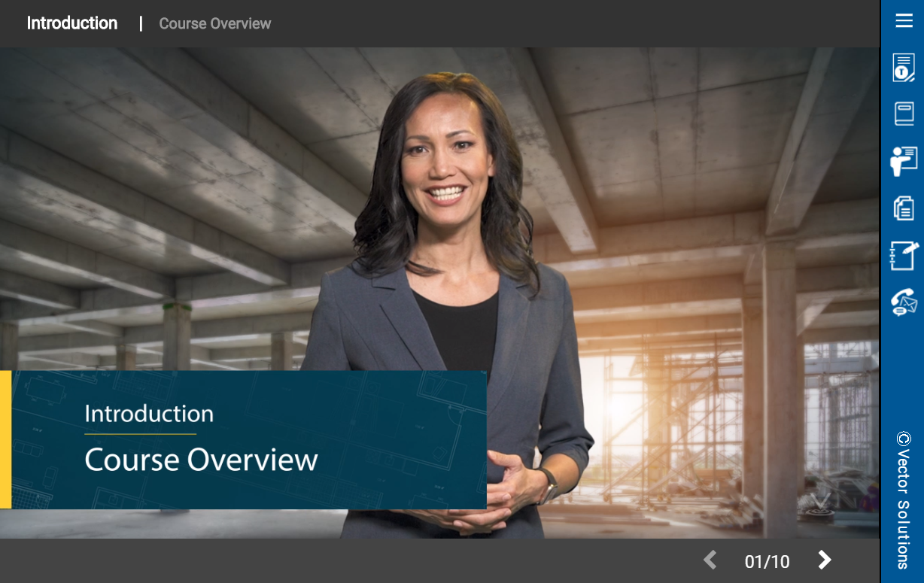
Task: Click the large Course Overview banner title
Action: click(x=201, y=460)
